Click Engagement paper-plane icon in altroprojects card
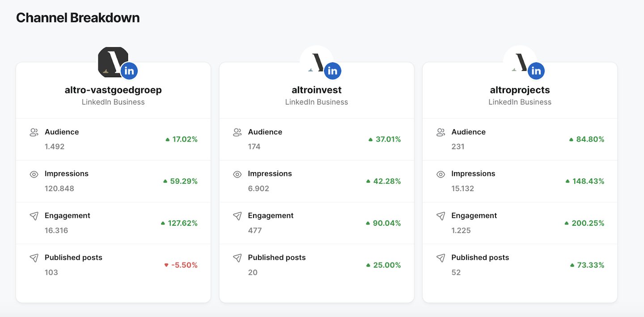The image size is (644, 317). [x=441, y=216]
